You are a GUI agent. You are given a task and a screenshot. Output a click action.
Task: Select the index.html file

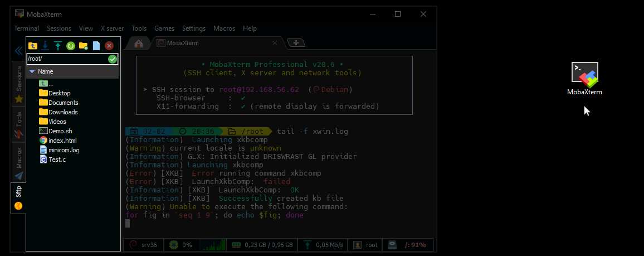58,141
